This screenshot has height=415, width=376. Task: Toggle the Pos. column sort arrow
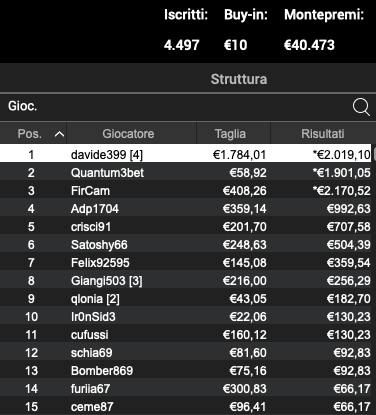click(x=59, y=134)
